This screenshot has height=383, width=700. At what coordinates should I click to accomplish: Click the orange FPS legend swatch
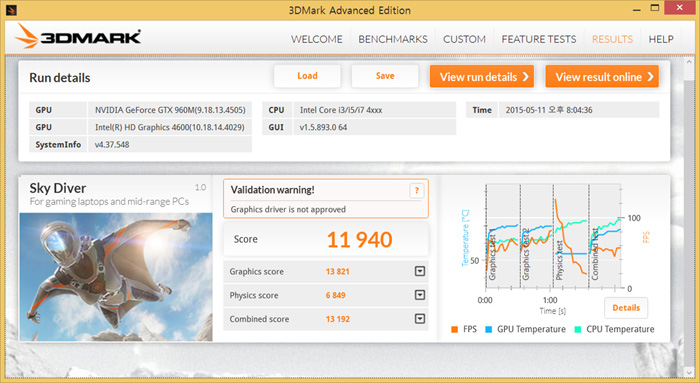(454, 329)
